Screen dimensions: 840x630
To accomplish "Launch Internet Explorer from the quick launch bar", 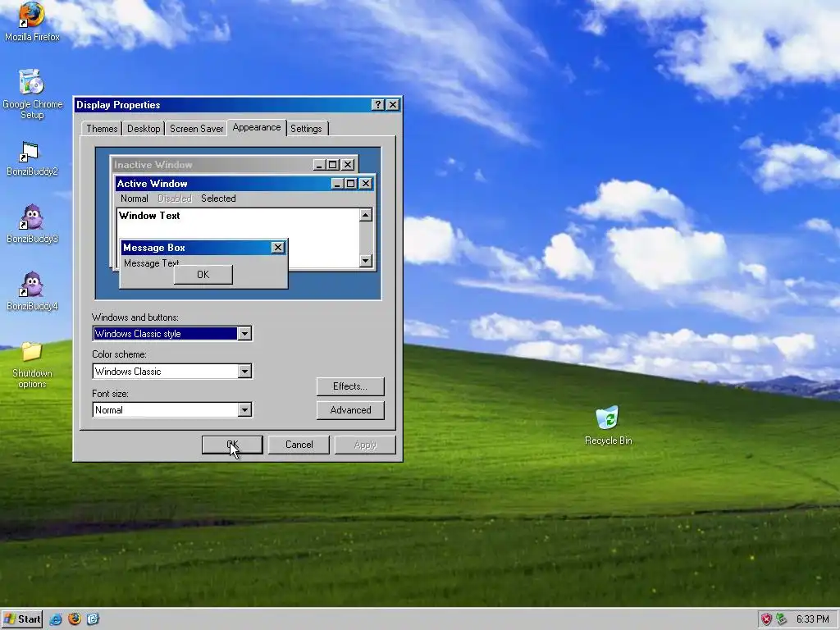I will point(56,619).
